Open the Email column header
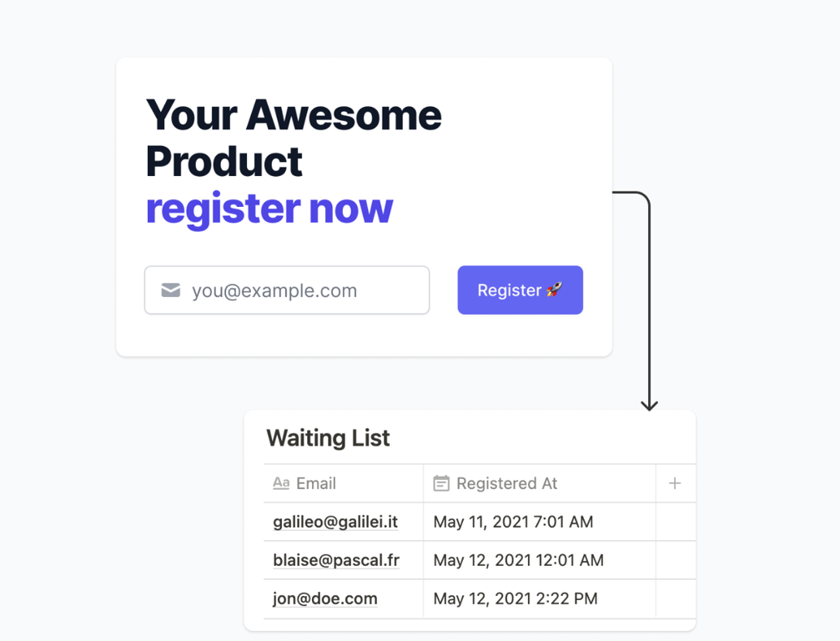This screenshot has height=641, width=840. [x=316, y=483]
